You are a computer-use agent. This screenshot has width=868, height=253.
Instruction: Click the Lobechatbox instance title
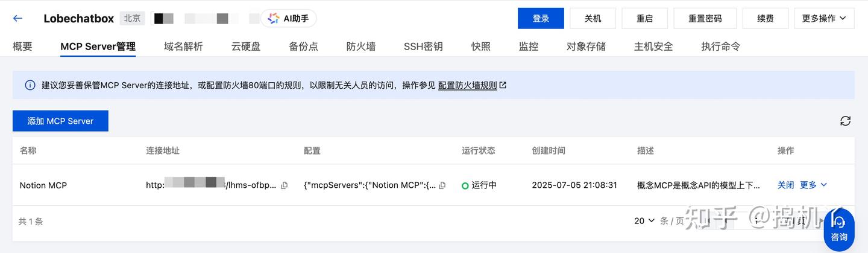tap(79, 19)
